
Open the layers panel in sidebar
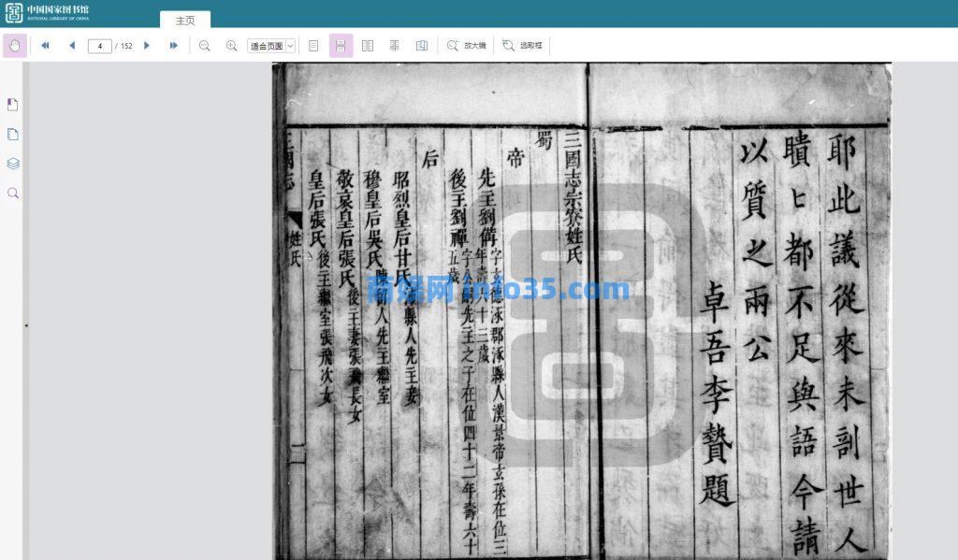13,164
